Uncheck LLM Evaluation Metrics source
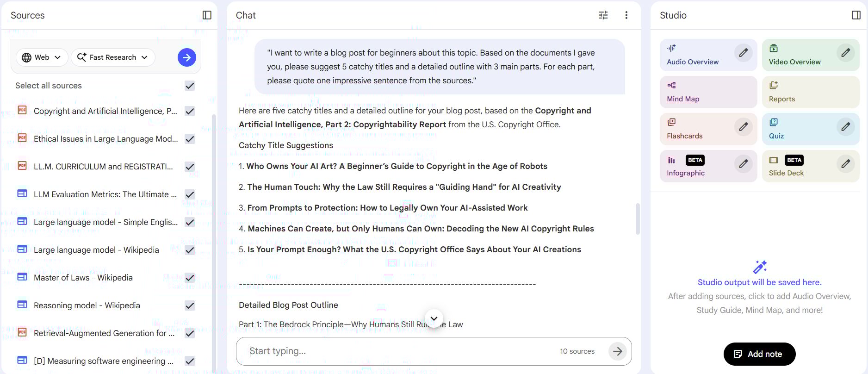The width and height of the screenshot is (868, 374). click(x=190, y=194)
